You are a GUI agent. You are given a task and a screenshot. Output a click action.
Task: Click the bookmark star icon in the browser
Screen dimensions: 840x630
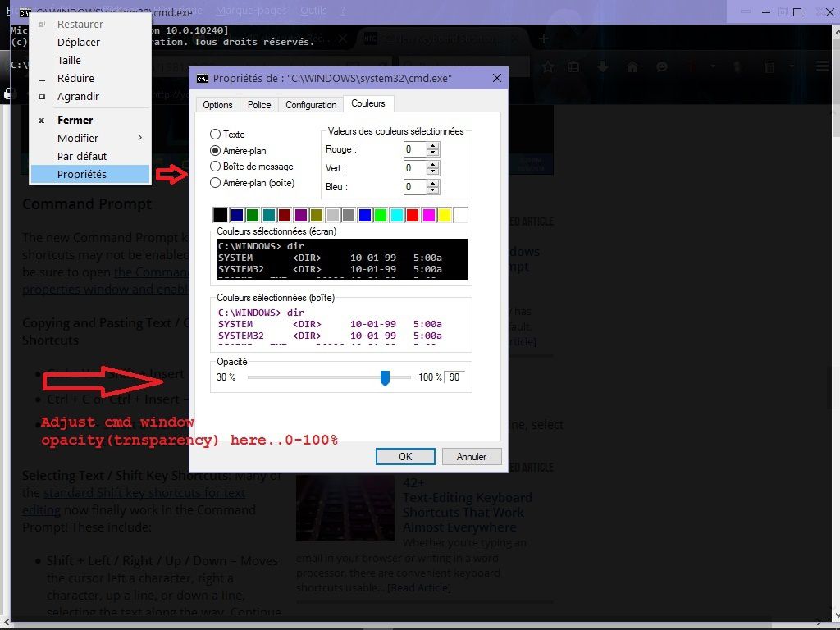tap(547, 67)
